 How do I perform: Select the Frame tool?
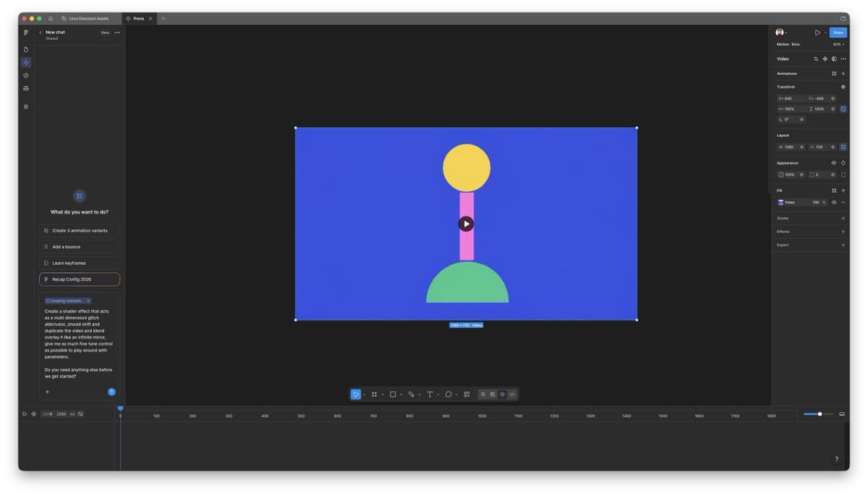point(374,394)
